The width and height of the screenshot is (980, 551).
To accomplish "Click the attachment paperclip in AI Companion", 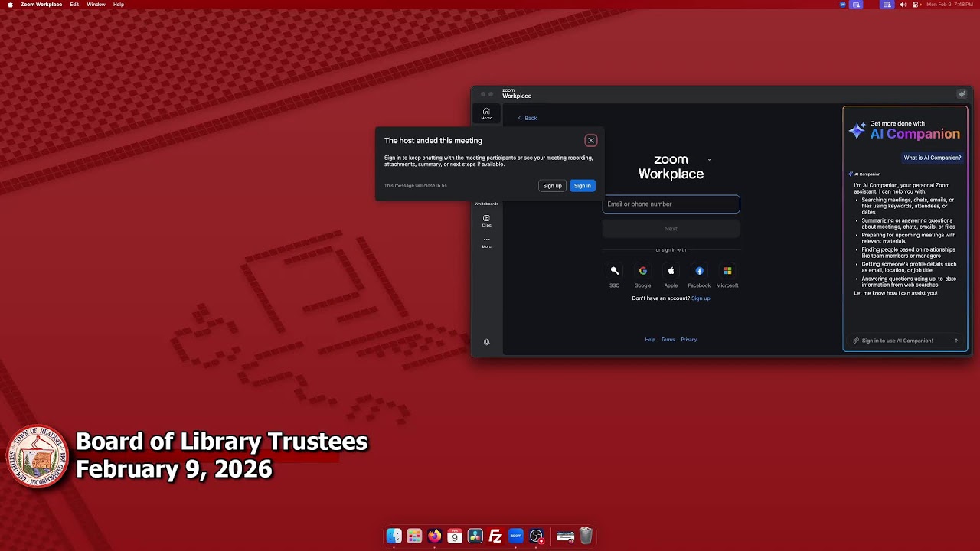I will coord(856,341).
